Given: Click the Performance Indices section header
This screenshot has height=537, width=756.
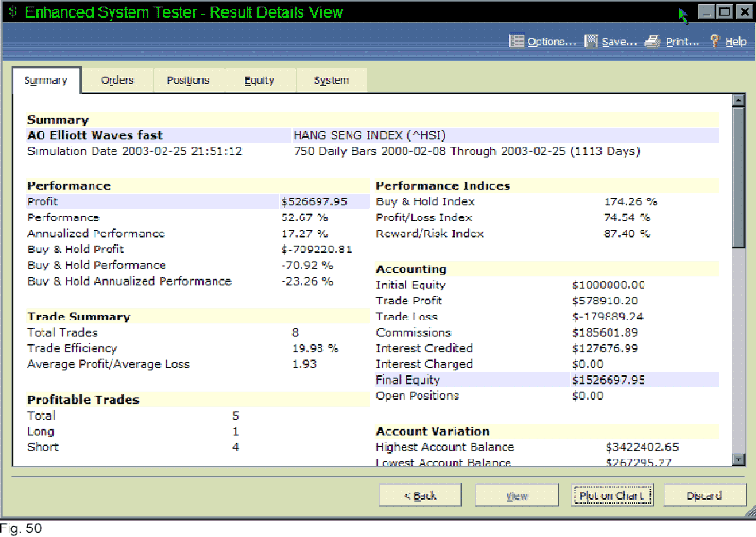Looking at the screenshot, I should (443, 186).
